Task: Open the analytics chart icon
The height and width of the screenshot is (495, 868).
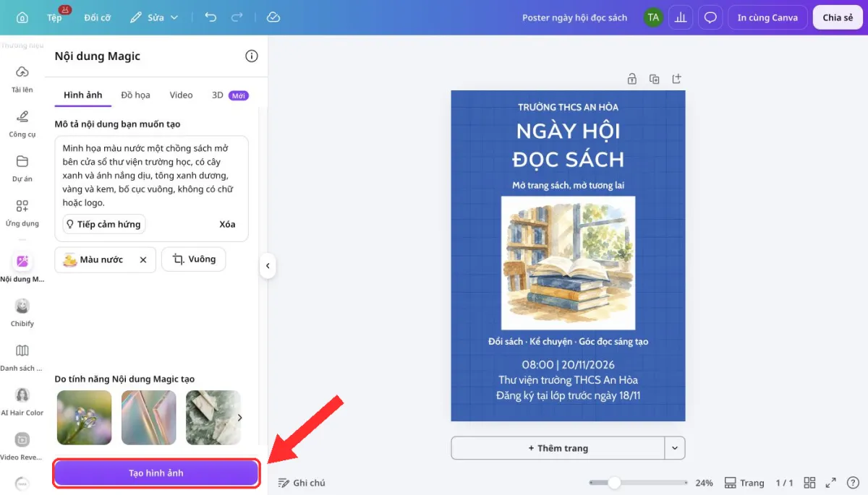Action: click(681, 17)
